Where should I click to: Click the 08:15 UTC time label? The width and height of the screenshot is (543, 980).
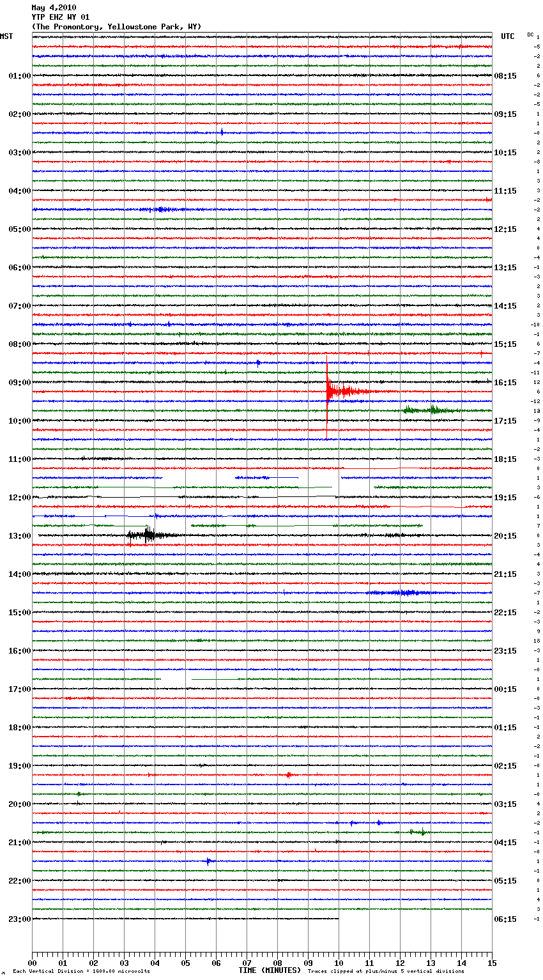coord(505,76)
